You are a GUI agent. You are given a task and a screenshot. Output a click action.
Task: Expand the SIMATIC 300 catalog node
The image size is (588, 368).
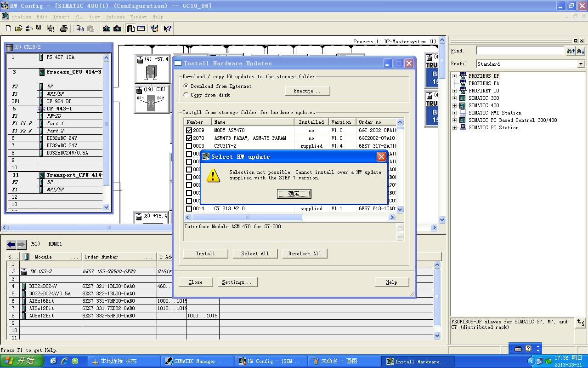coord(454,98)
